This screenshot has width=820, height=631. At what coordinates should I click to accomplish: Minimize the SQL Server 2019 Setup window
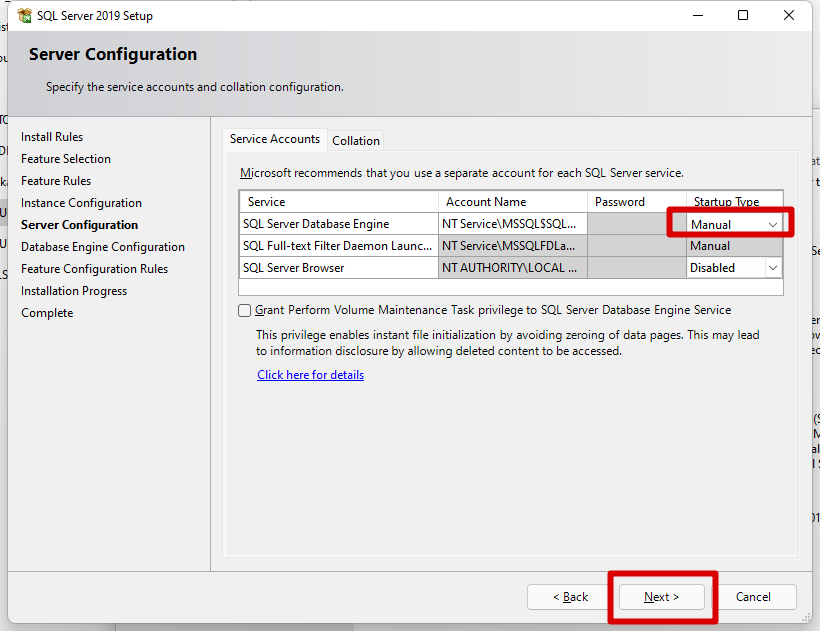click(x=698, y=15)
